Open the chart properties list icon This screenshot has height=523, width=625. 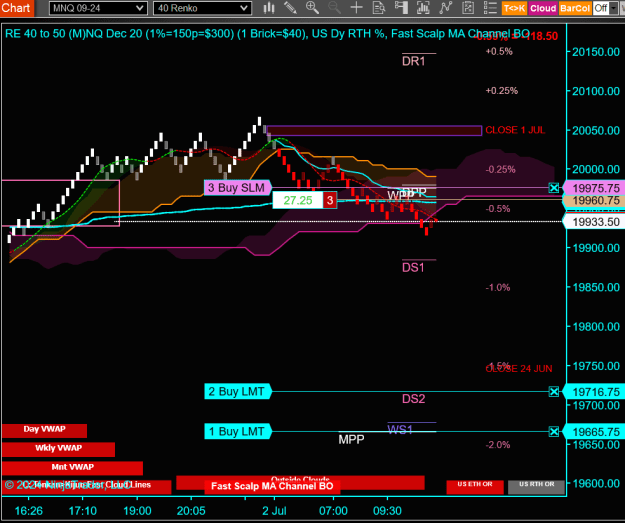[x=490, y=8]
